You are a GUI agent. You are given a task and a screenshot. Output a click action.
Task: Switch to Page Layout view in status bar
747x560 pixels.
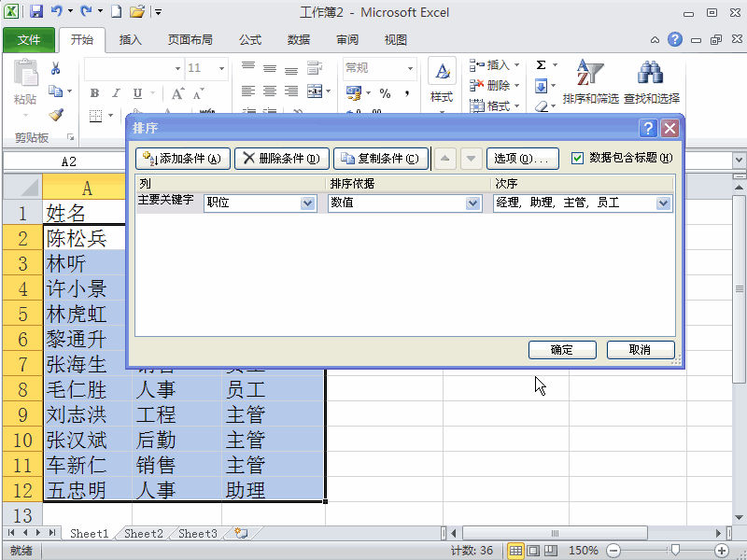pos(533,551)
